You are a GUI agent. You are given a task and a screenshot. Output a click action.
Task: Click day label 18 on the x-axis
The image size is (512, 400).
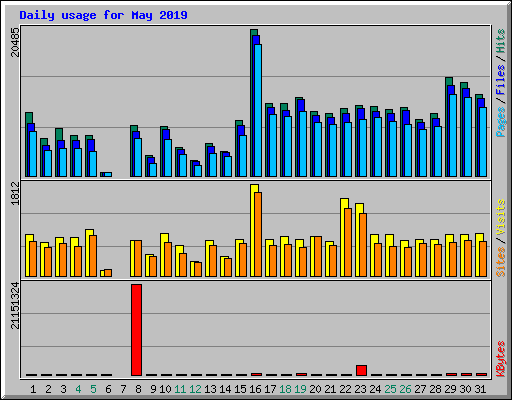[x=285, y=389]
